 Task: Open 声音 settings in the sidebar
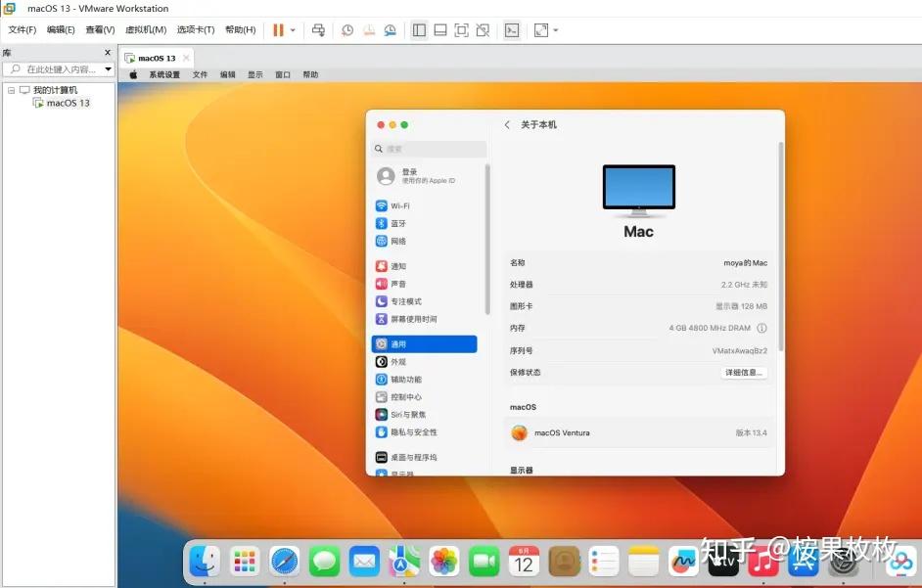tap(425, 284)
